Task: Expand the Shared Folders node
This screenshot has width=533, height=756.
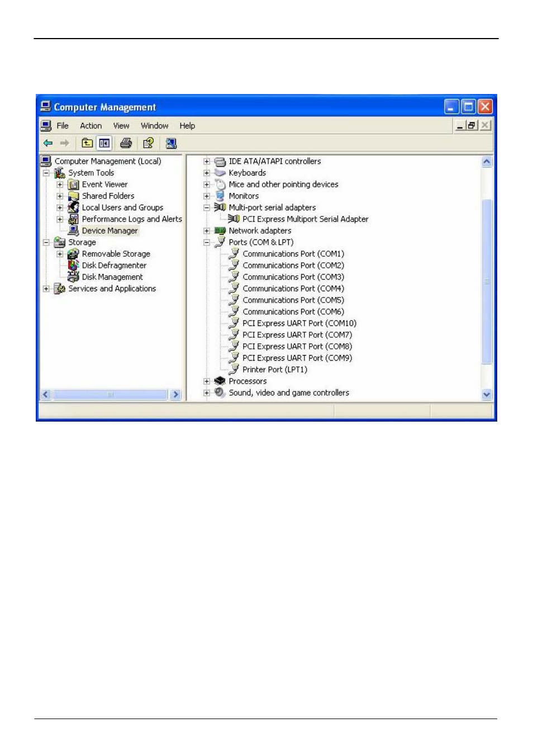Action: 60,196
